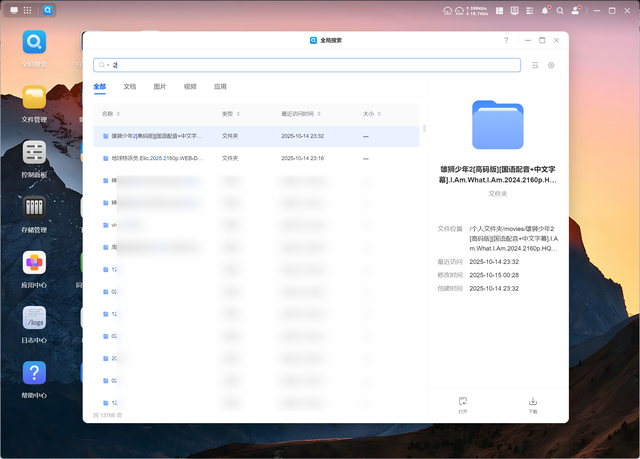The image size is (640, 459).
Task: Open the task list icon in top bar
Action: pyautogui.click(x=530, y=11)
